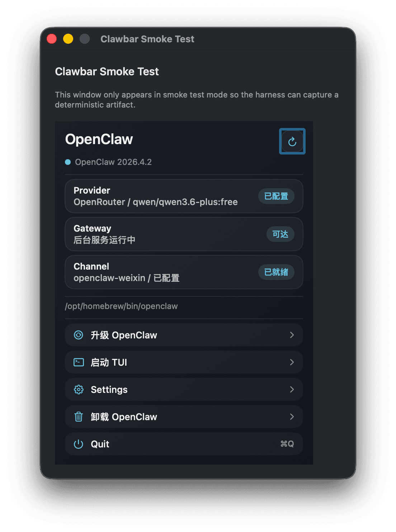396x532 pixels.
Task: Click the gear icon beside Settings
Action: (x=79, y=389)
